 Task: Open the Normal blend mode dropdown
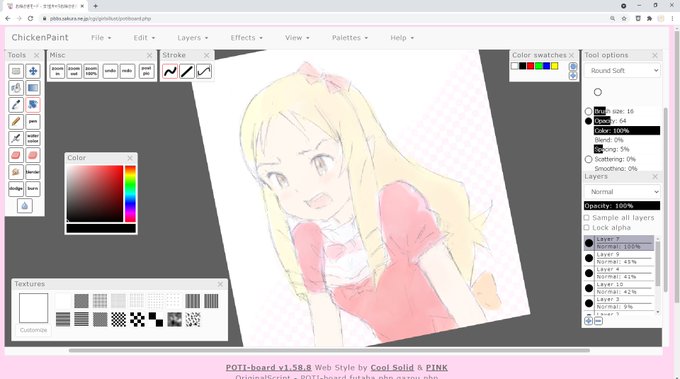tap(622, 192)
